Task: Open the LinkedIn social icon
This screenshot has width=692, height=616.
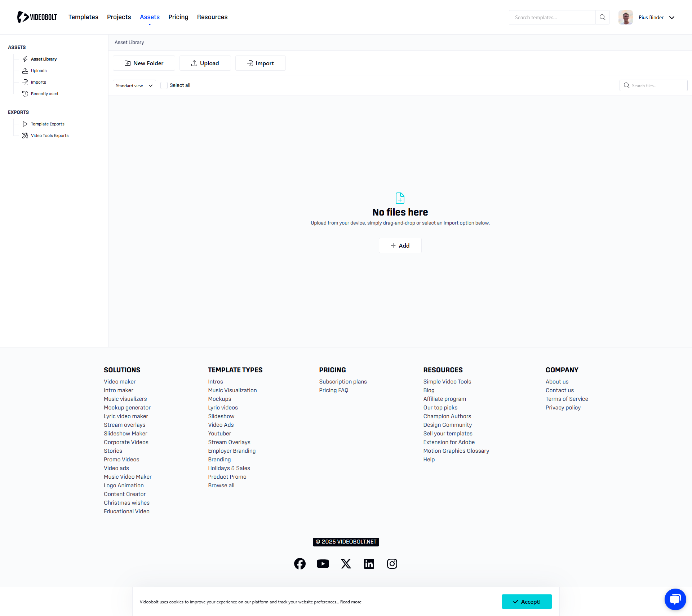Action: click(x=369, y=563)
